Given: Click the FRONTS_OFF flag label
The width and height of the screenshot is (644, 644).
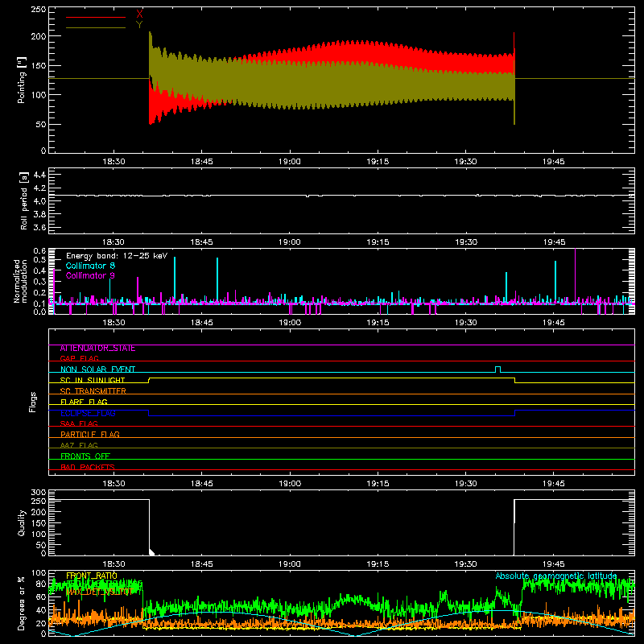Looking at the screenshot, I should click(85, 456).
